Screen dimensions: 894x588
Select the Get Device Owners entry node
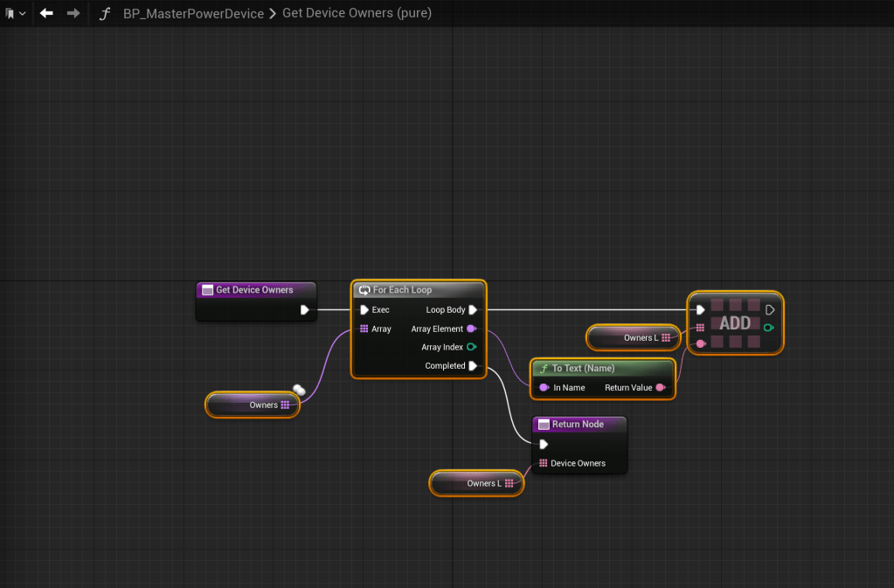[254, 290]
